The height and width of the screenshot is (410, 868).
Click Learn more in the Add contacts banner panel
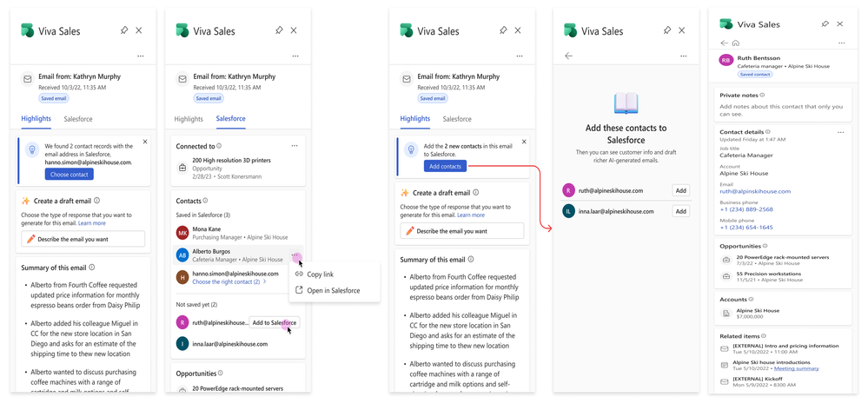coord(471,215)
